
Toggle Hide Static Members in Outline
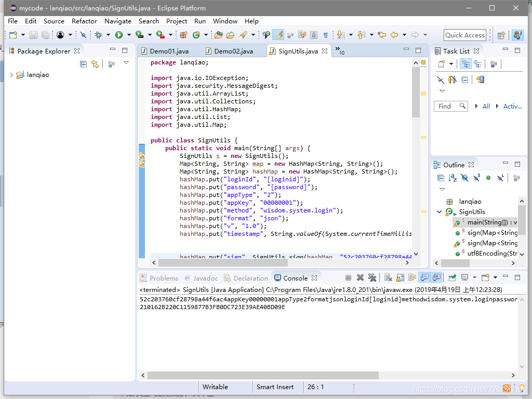pyautogui.click(x=477, y=178)
